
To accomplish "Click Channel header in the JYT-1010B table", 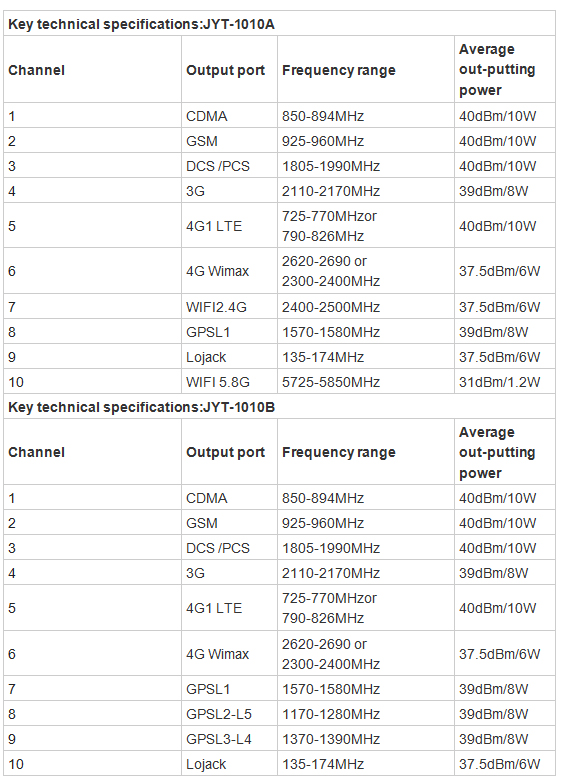I will click(x=36, y=452).
